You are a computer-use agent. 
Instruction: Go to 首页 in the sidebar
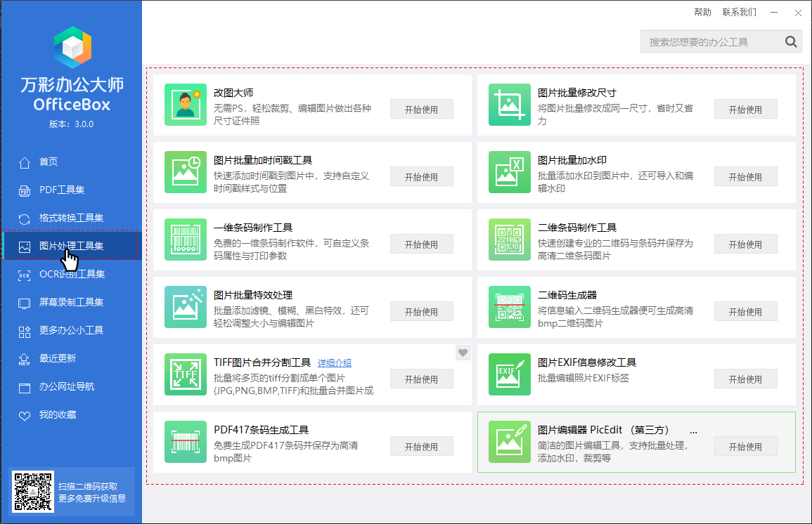click(x=49, y=162)
